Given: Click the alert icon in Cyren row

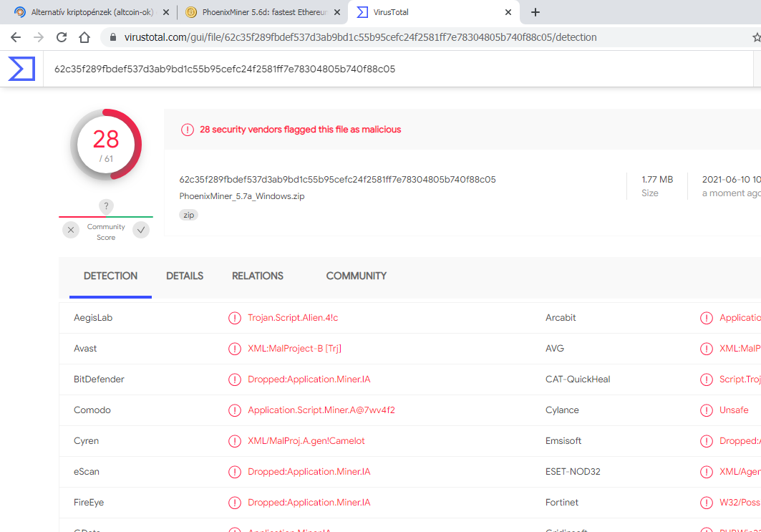Looking at the screenshot, I should tap(234, 441).
